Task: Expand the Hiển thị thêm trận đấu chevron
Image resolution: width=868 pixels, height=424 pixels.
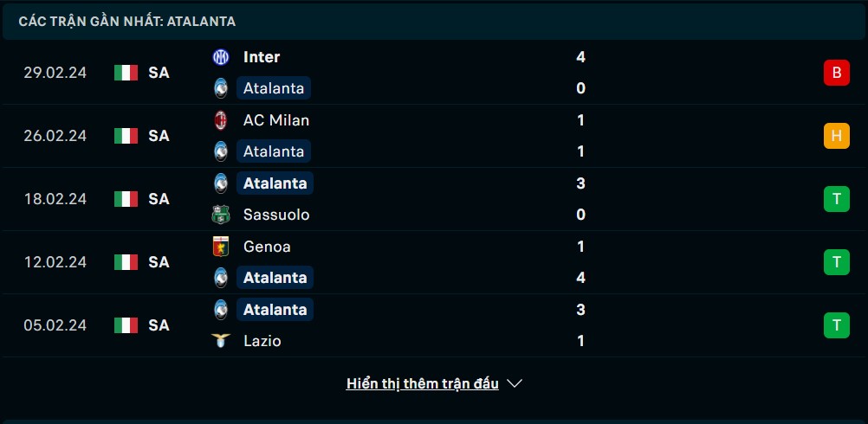Action: [x=515, y=383]
